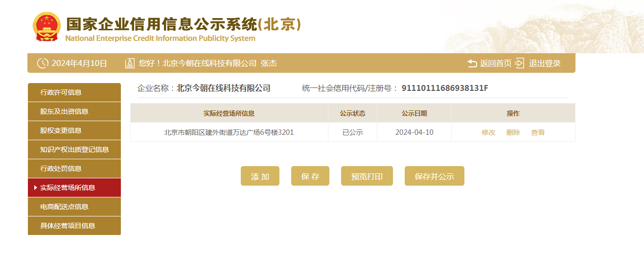Screen dimensions: 644x277
Task: Click the national emblem logo
Action: 46,26
